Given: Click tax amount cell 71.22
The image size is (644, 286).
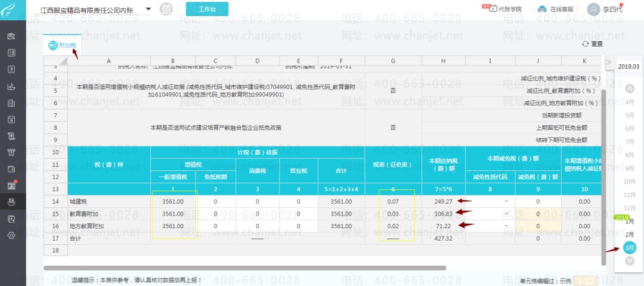Looking at the screenshot, I should click(444, 226).
